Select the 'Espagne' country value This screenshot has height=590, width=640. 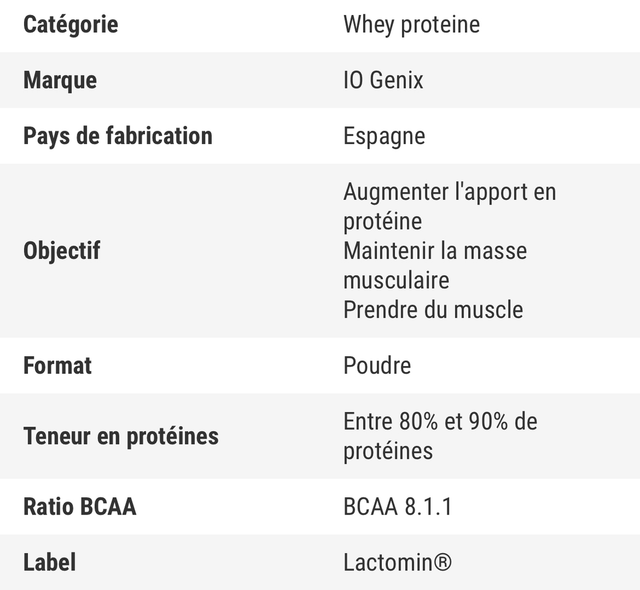(x=384, y=136)
